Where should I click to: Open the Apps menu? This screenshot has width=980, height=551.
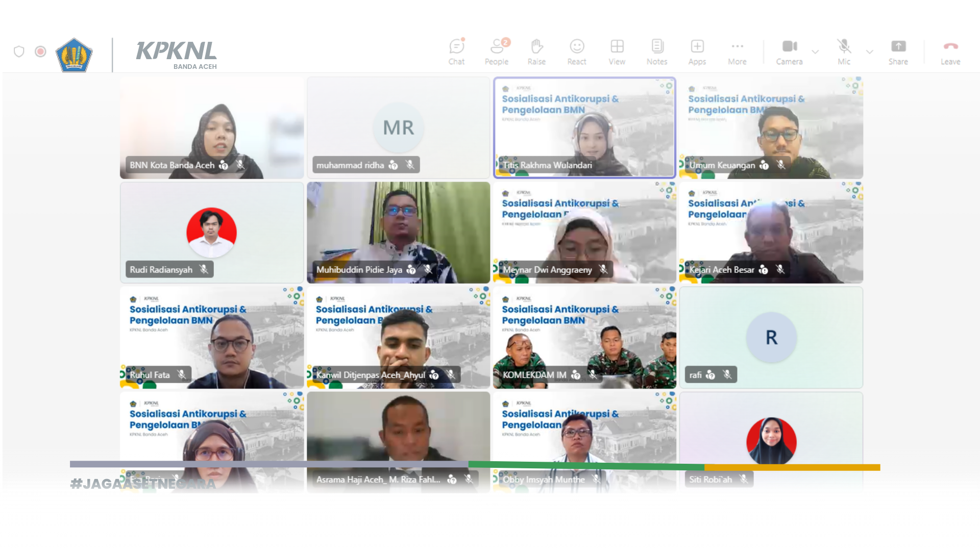pyautogui.click(x=697, y=52)
